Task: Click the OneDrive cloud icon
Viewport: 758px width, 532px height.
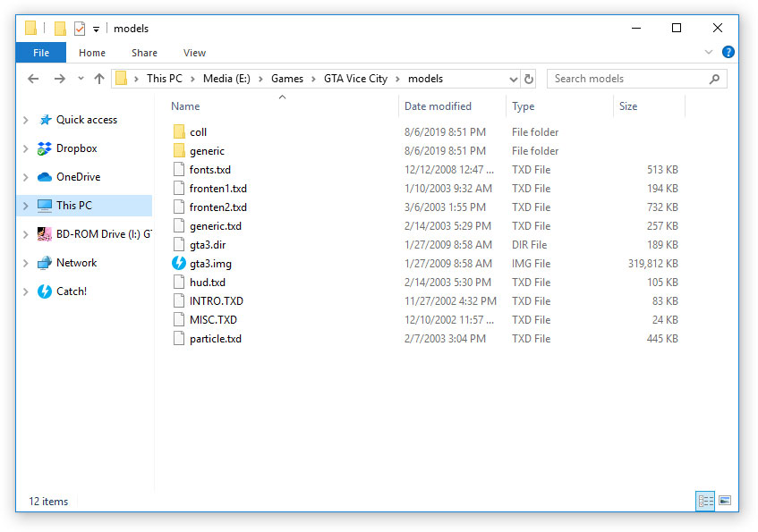Action: 45,177
